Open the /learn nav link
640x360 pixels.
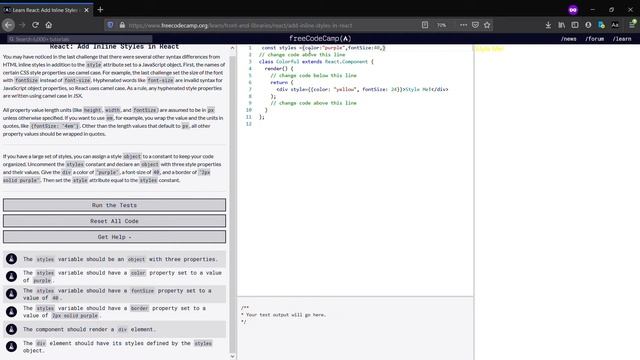tap(622, 39)
